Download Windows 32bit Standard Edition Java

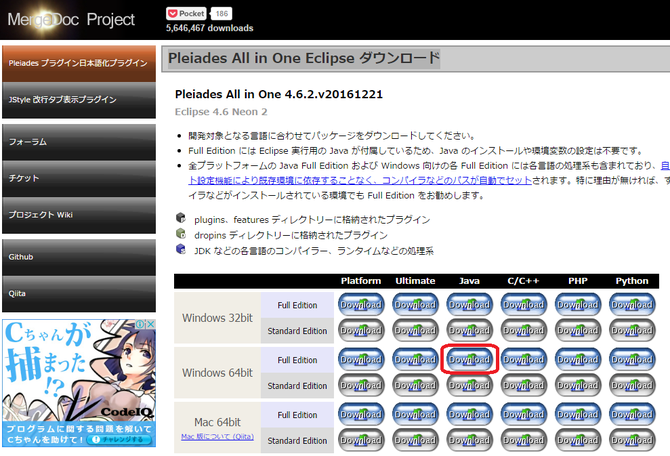click(x=470, y=330)
